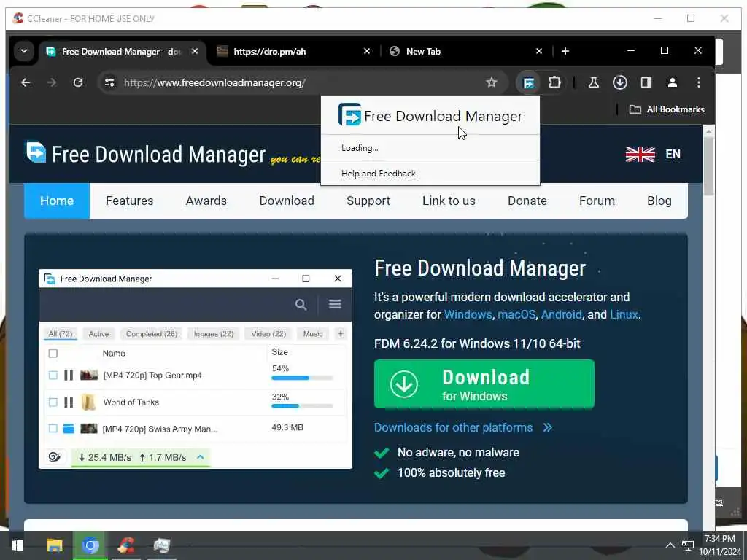Click the page vertical scrollbar thumb

tap(708, 166)
